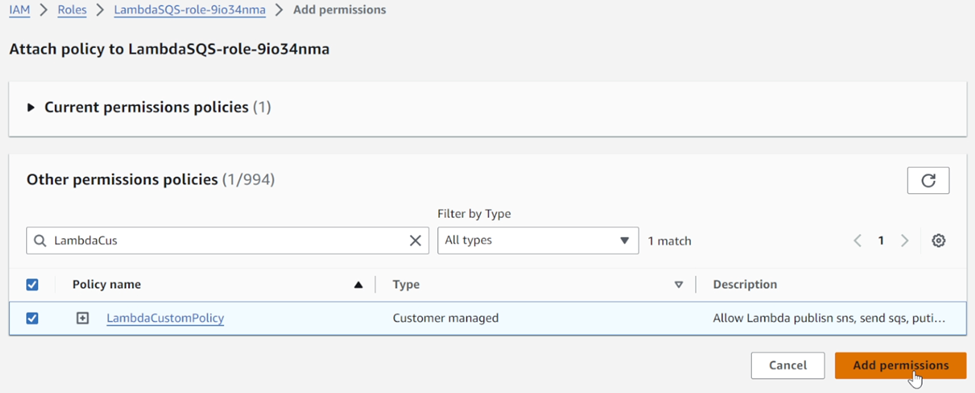The width and height of the screenshot is (975, 393).
Task: Refresh the policies list
Action: click(x=928, y=180)
